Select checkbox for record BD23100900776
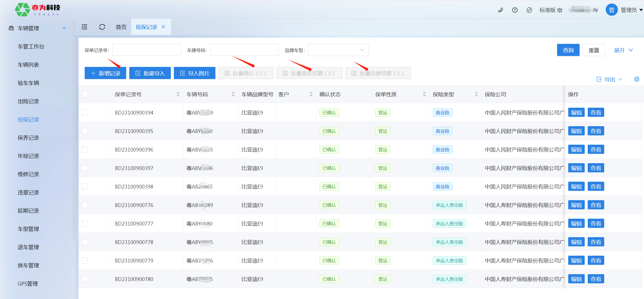Screen dimensions: 644x299 click(85, 205)
